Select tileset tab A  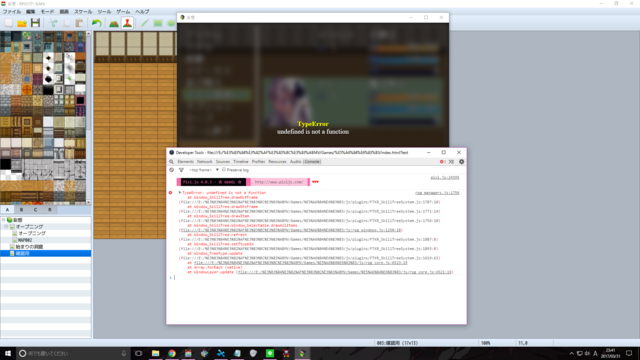[7, 210]
